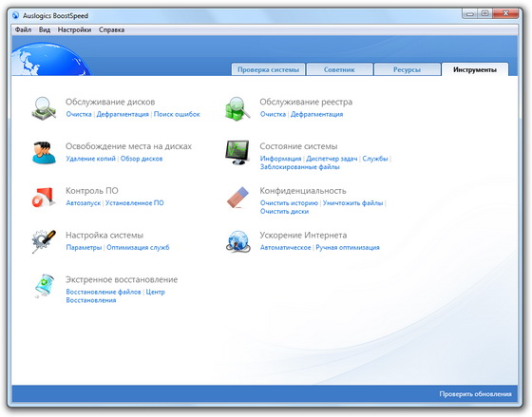Screen dimensions: 532x417
Task: Click the Настройка системы heading
Action: (x=104, y=236)
